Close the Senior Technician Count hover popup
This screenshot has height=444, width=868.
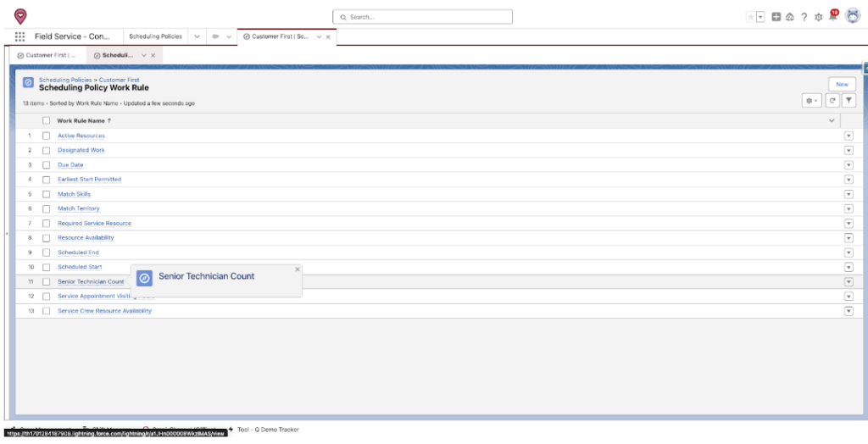[298, 269]
